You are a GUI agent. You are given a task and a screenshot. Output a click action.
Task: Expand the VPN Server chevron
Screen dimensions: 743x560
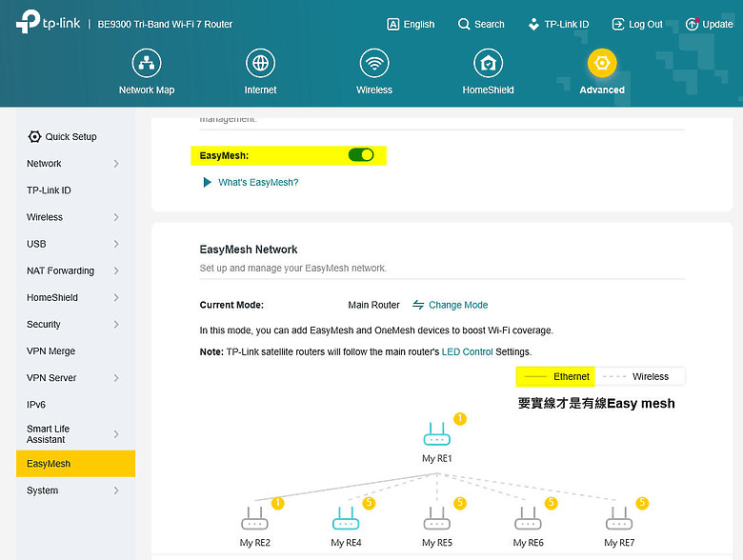(116, 377)
